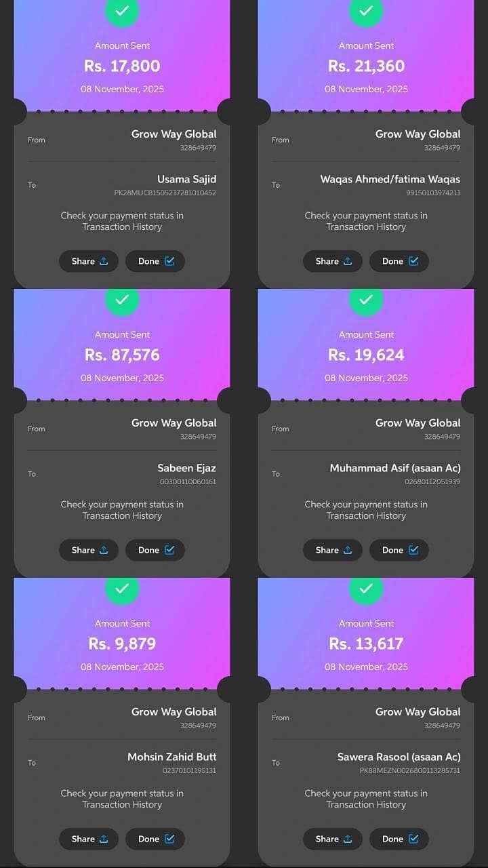Screen dimensions: 488x868
Task: Share the Muhammad Asif transfer receipt
Action: (x=333, y=550)
